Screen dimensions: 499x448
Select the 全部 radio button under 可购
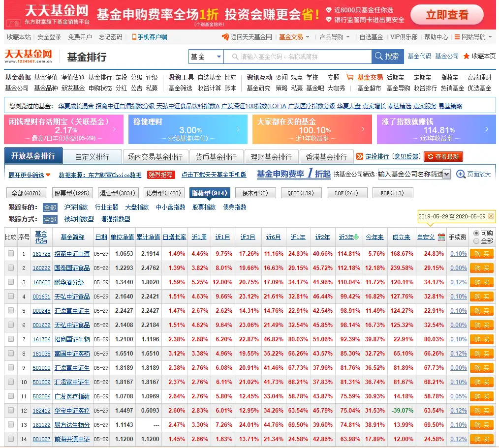476,241
